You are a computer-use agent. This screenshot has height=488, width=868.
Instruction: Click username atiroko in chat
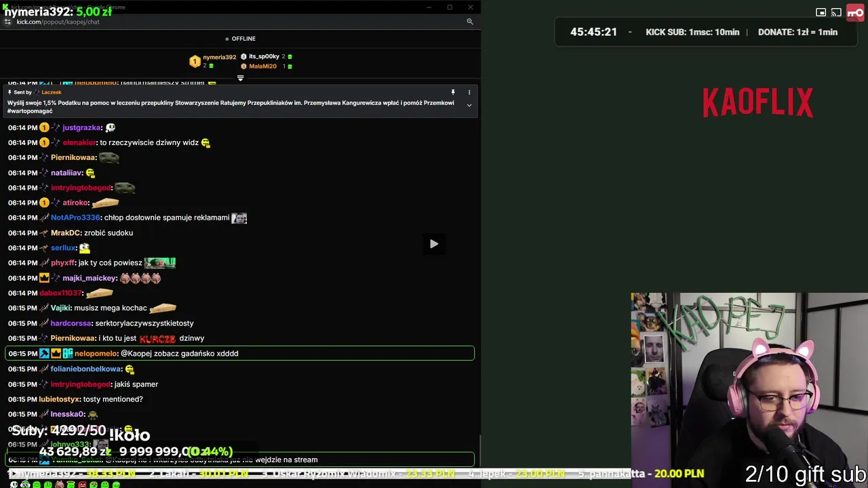point(75,203)
